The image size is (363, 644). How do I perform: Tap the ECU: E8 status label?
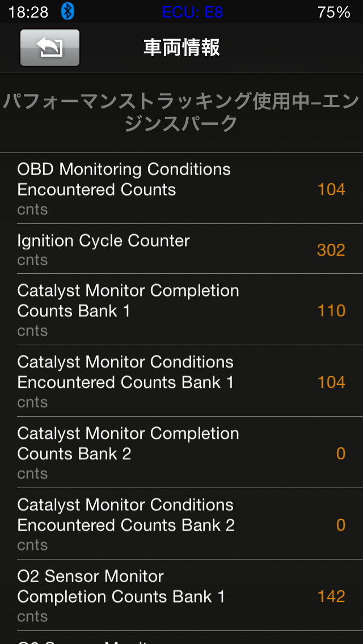click(x=192, y=12)
